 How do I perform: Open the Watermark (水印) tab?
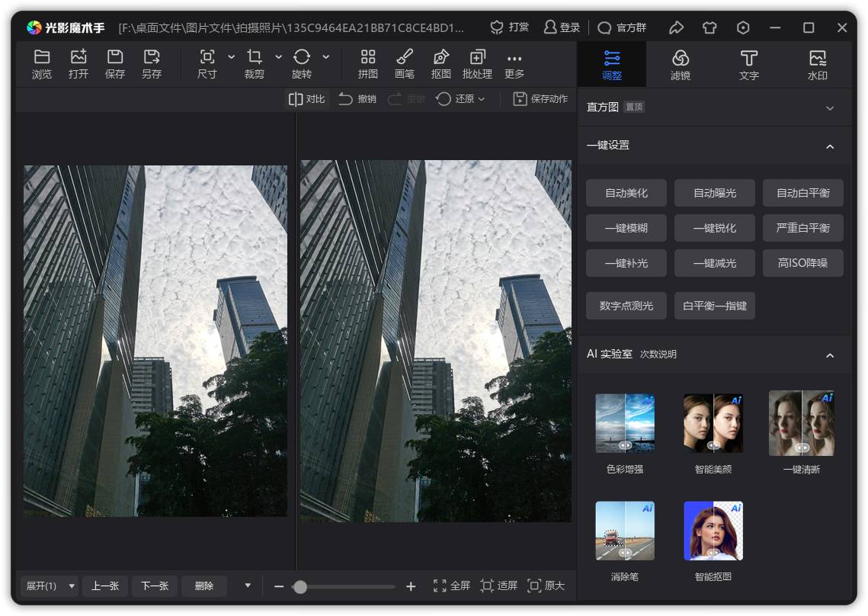(817, 65)
